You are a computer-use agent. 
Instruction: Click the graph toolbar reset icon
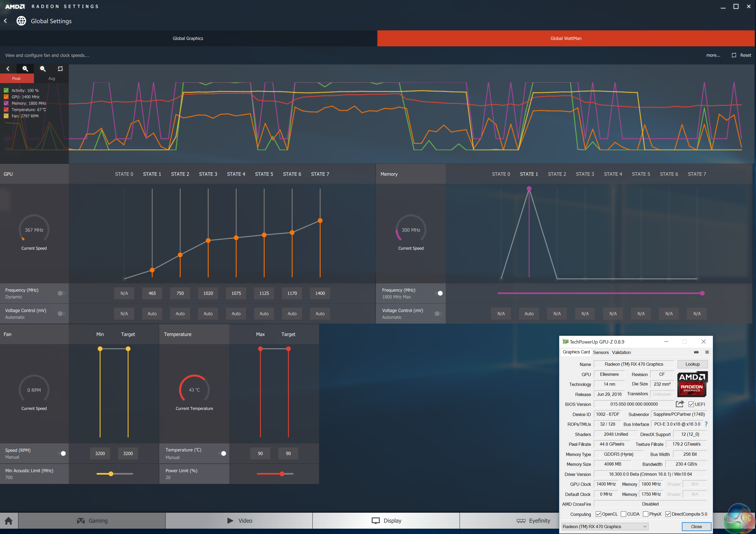click(x=60, y=69)
